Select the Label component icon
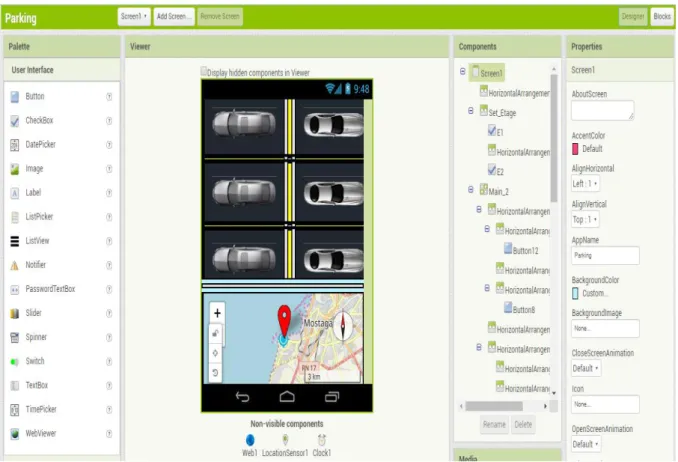Screen dimensions: 678x462 coord(15,193)
